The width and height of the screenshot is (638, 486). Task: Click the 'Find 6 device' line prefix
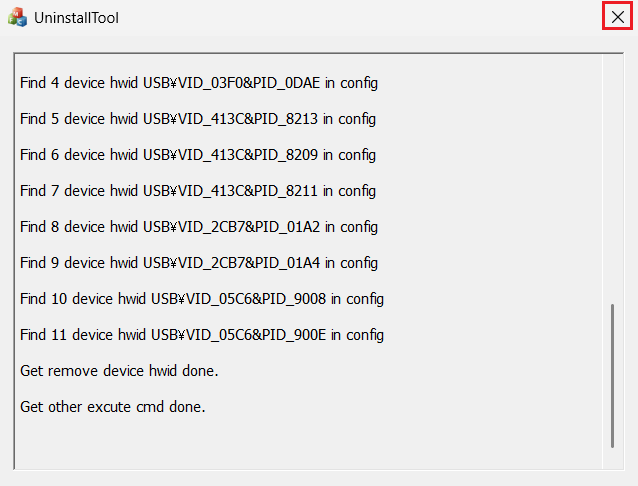pyautogui.click(x=62, y=155)
